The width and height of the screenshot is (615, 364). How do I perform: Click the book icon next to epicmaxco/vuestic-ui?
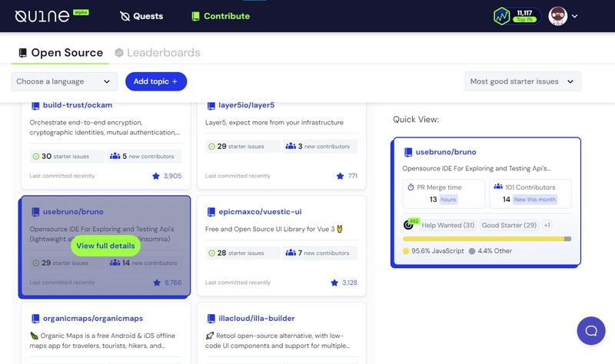click(x=211, y=212)
